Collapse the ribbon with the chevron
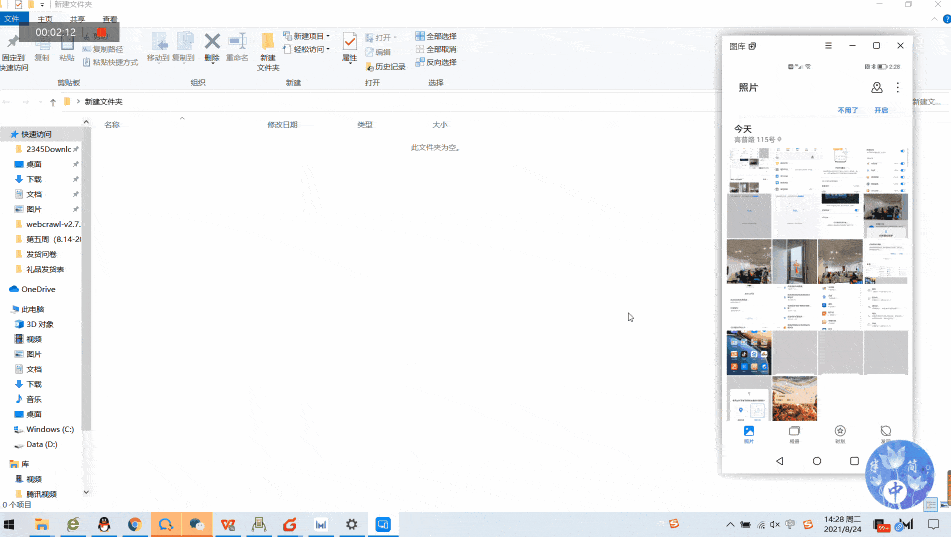The height and width of the screenshot is (537, 951). [x=934, y=19]
